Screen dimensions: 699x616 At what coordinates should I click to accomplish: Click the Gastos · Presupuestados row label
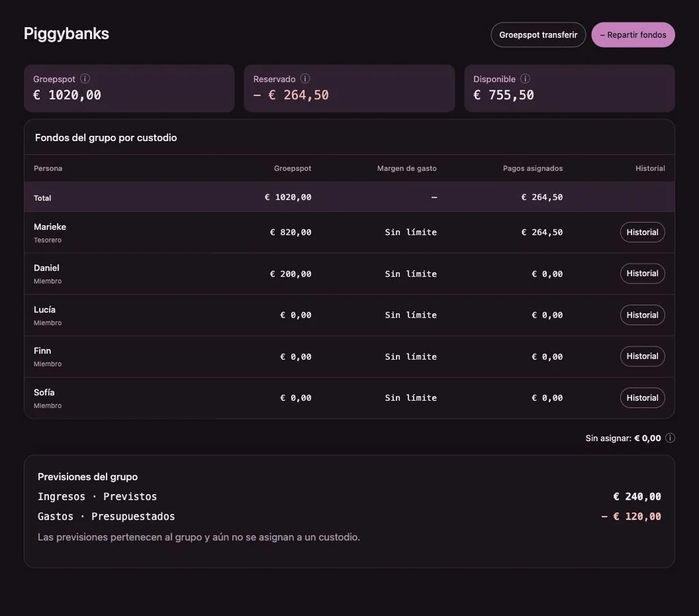(x=106, y=516)
